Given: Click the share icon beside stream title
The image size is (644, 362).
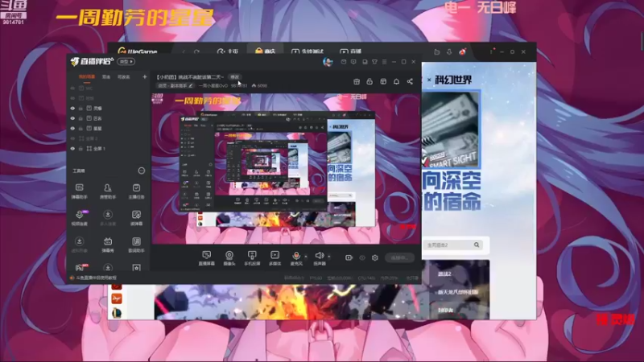Looking at the screenshot, I should tap(410, 81).
